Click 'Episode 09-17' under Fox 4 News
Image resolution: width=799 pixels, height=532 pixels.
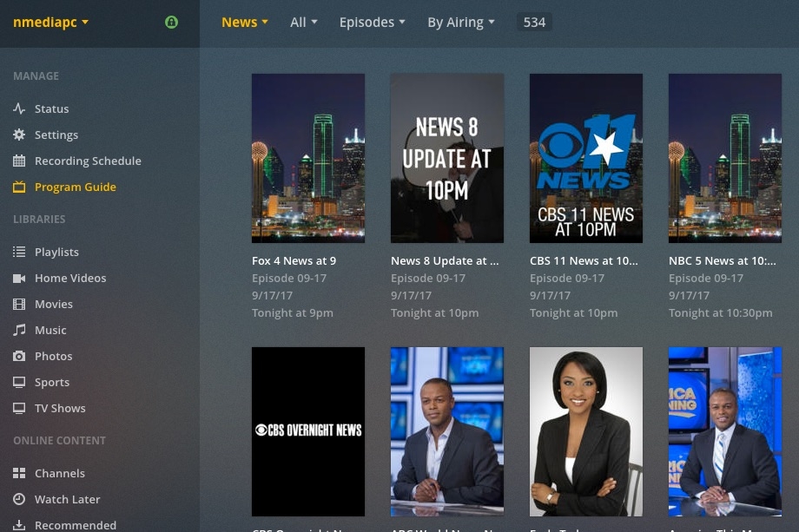289,278
